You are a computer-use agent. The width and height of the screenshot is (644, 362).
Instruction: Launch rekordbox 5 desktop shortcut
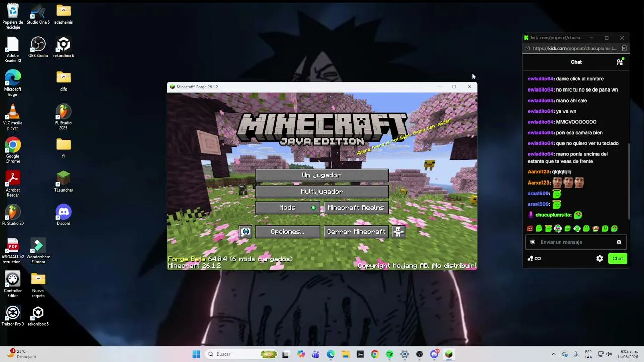[x=38, y=316]
